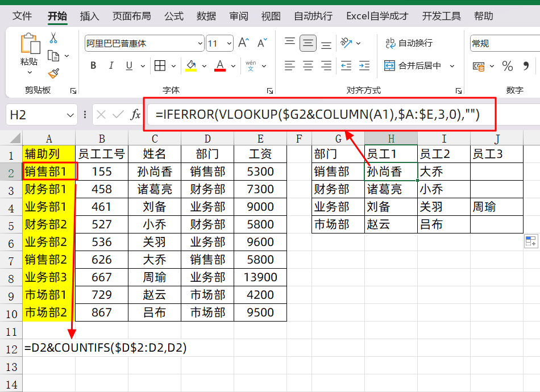Toggle middle vertical alignment
Screen dimensions: 540x392
click(308, 43)
